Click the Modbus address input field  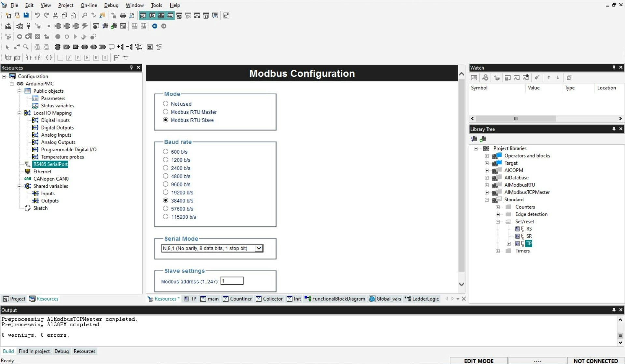(x=232, y=281)
